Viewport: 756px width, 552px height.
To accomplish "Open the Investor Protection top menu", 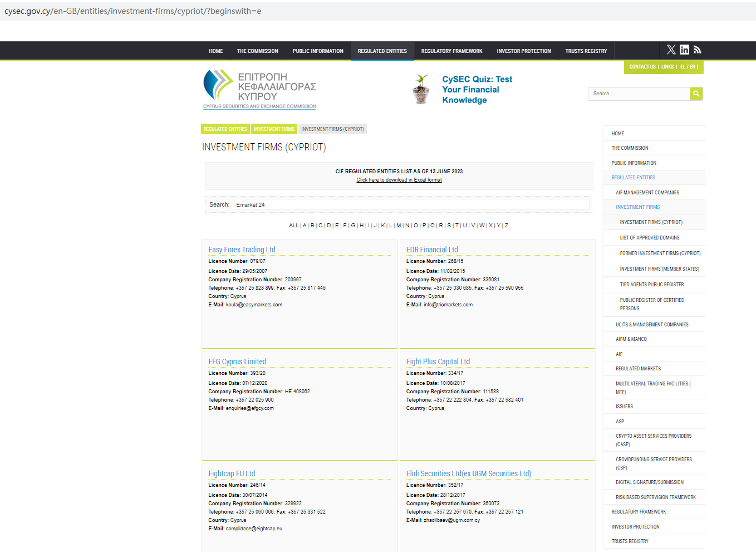I will pyautogui.click(x=523, y=51).
